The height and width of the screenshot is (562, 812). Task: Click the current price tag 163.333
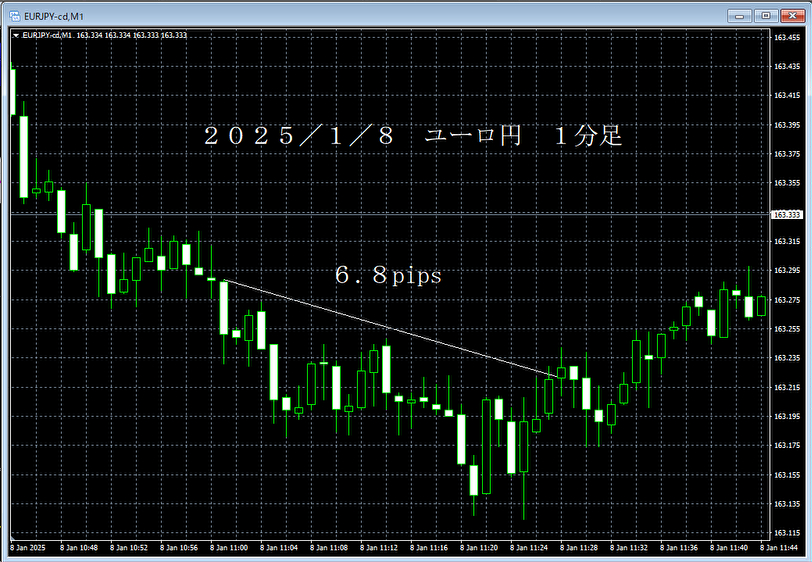click(x=787, y=214)
